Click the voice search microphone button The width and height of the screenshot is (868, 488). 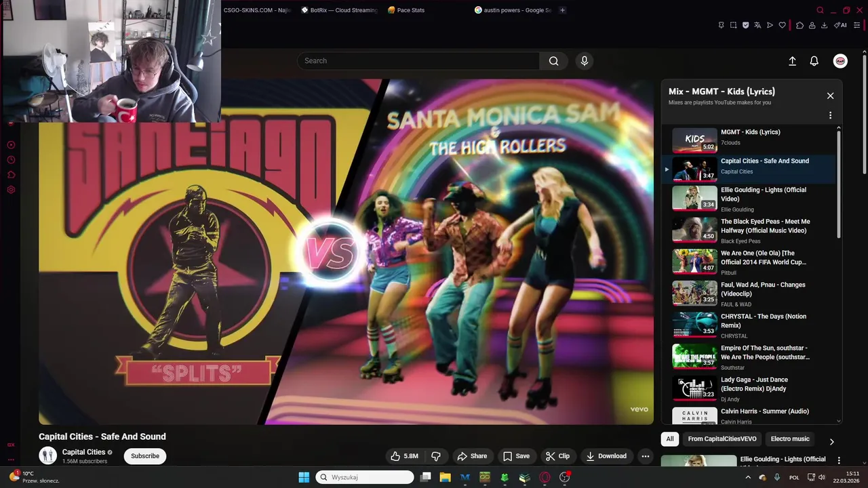(585, 61)
